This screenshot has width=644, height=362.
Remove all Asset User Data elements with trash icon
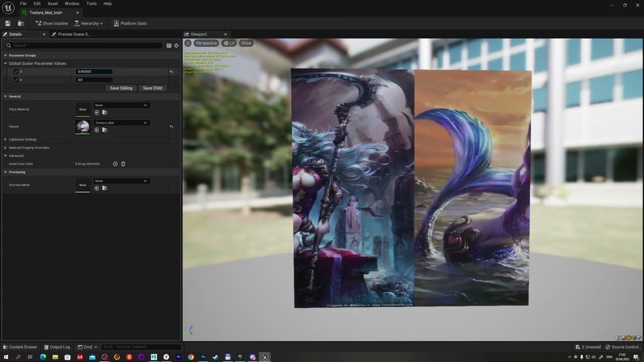point(123,164)
